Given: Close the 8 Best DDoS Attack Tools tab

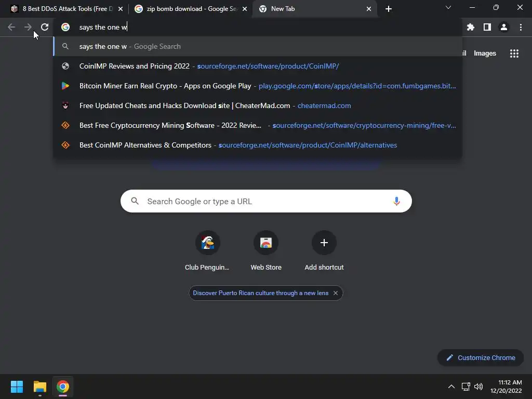Looking at the screenshot, I should [x=121, y=9].
